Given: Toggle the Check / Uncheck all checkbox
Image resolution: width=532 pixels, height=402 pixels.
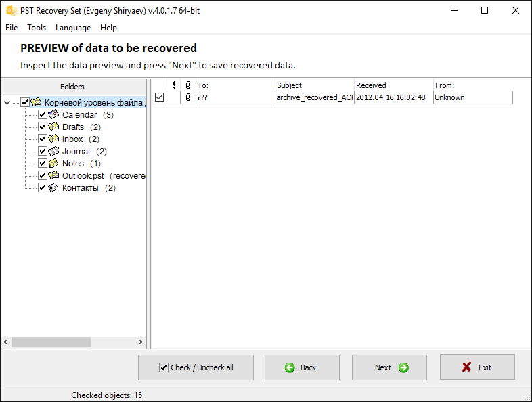Looking at the screenshot, I should point(164,367).
